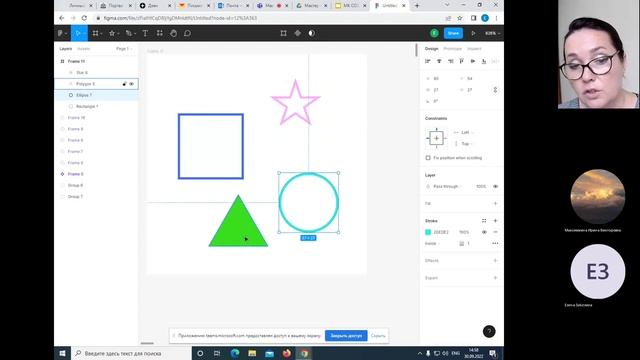The image size is (640, 360).
Task: Toggle constrain proportions link icon
Action: tap(495, 90)
